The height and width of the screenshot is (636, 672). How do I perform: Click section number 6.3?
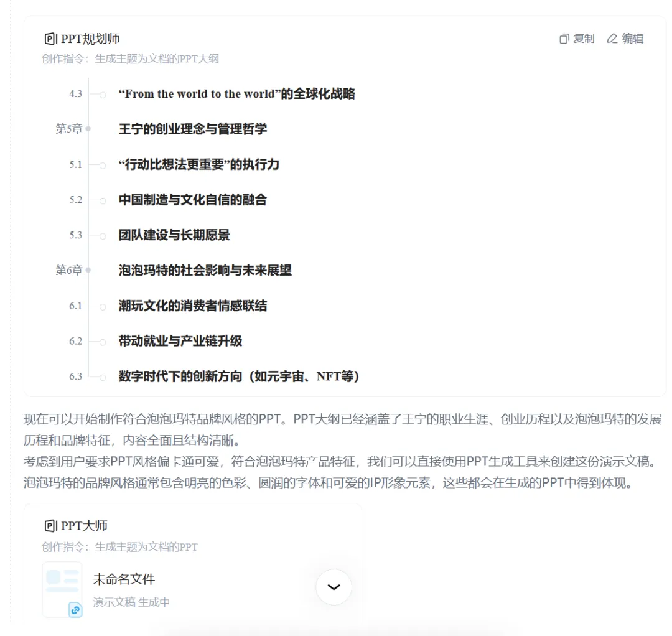(x=75, y=376)
